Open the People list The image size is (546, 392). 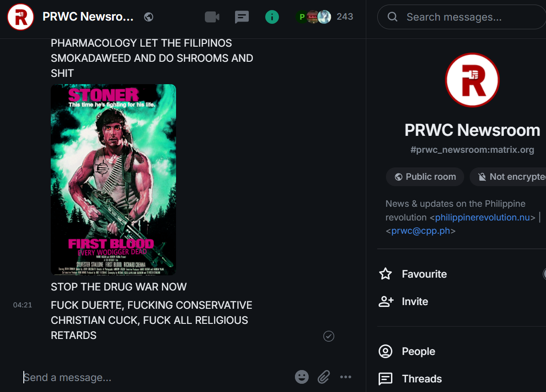[x=407, y=351]
